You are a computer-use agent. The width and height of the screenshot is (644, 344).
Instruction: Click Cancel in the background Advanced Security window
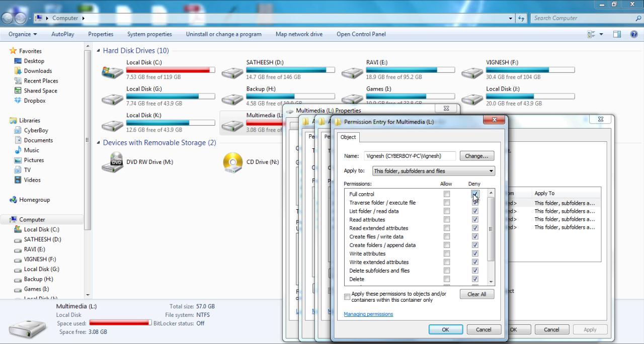pyautogui.click(x=551, y=329)
